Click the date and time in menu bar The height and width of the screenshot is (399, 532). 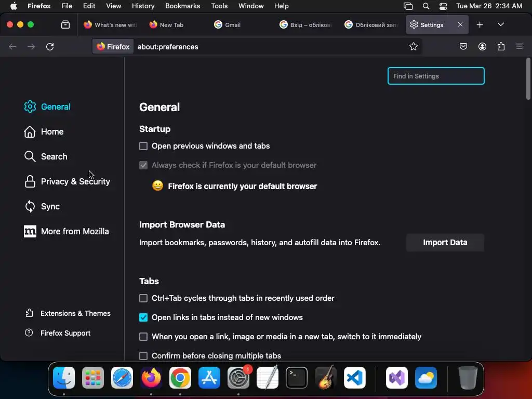pyautogui.click(x=489, y=6)
